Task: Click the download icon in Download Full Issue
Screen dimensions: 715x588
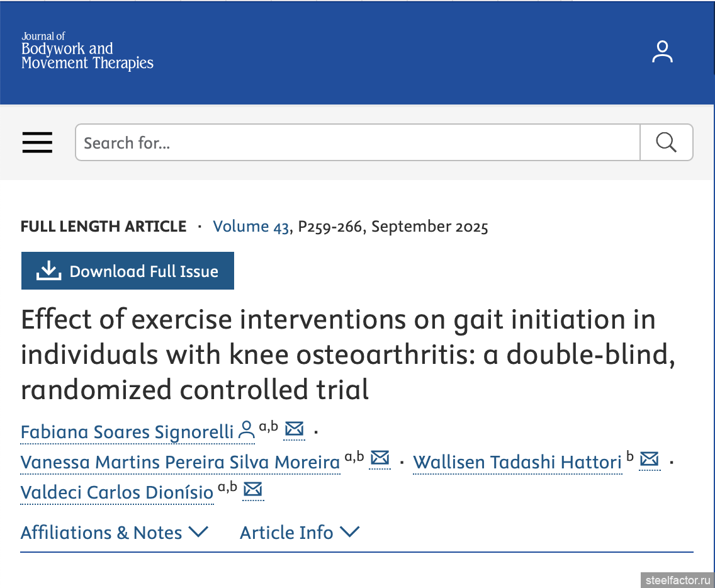Action: point(48,271)
